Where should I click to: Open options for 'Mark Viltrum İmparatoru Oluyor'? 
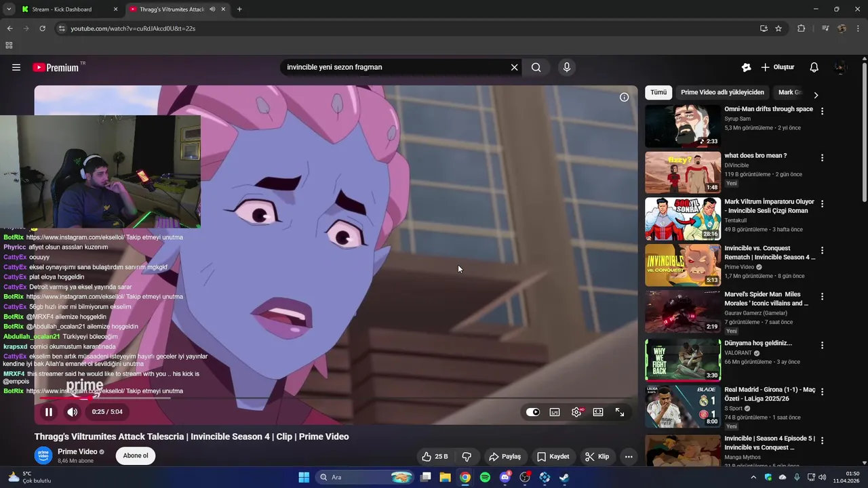click(822, 204)
